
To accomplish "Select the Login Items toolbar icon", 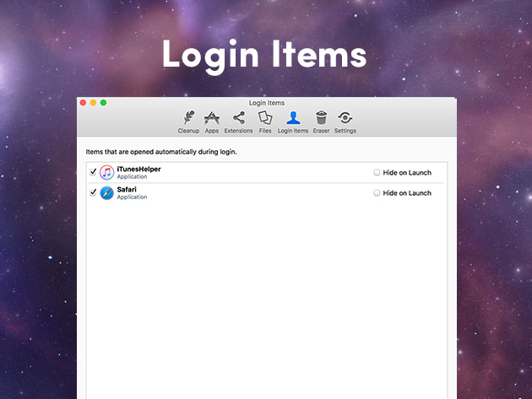I will (x=293, y=122).
